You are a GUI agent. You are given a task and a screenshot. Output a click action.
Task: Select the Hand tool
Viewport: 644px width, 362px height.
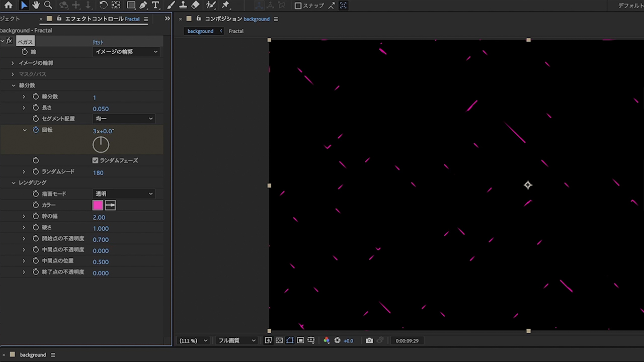[x=36, y=5]
